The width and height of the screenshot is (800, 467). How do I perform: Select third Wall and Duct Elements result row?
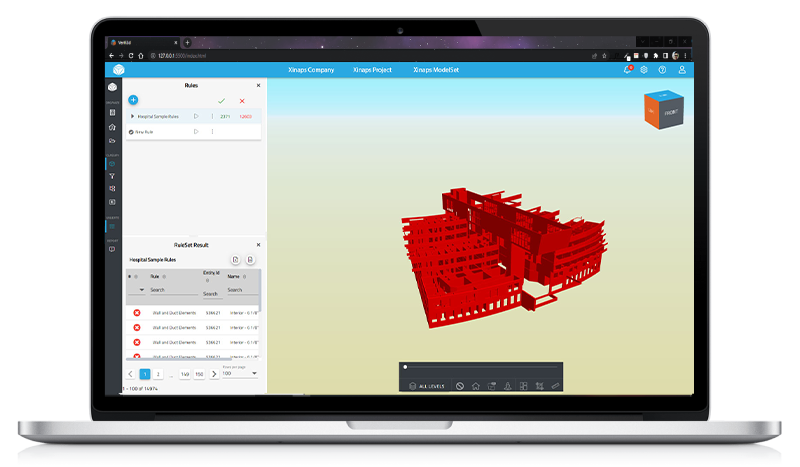[193, 342]
